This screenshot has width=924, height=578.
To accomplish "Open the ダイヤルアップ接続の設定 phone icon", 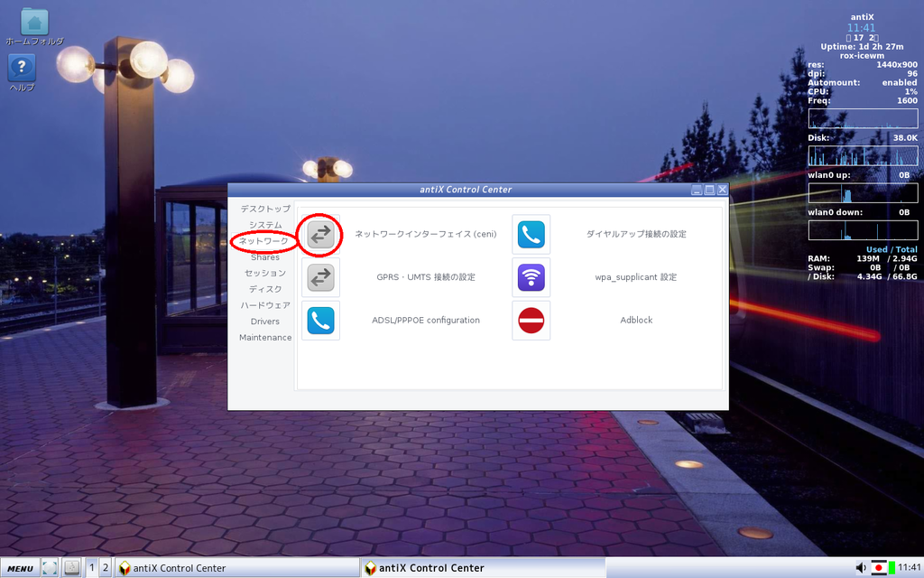I will pyautogui.click(x=531, y=234).
